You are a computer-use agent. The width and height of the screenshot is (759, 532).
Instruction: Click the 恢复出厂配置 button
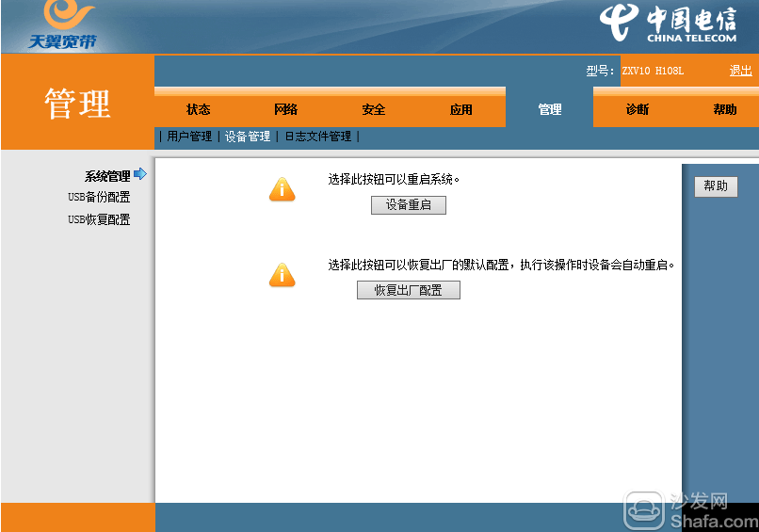click(409, 290)
